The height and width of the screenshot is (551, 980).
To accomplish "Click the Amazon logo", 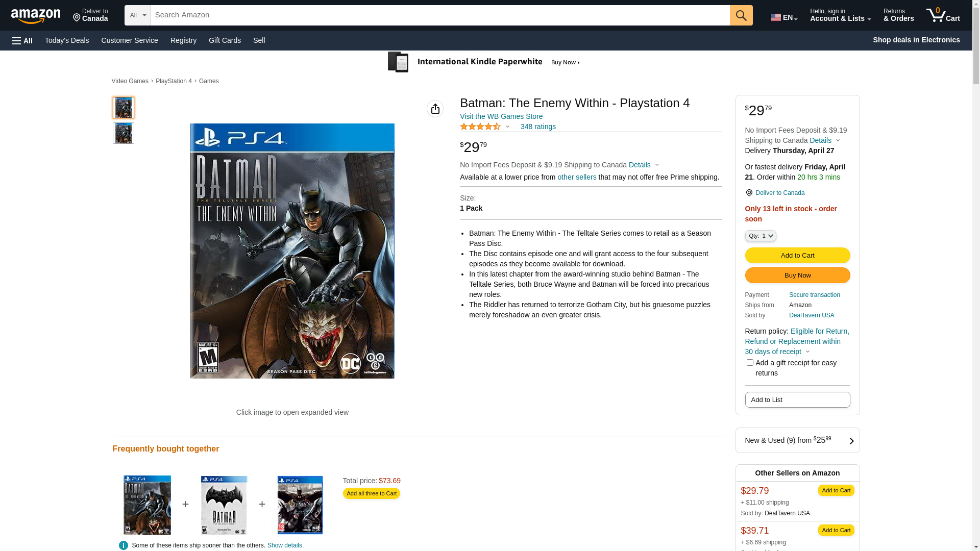I will click(36, 16).
